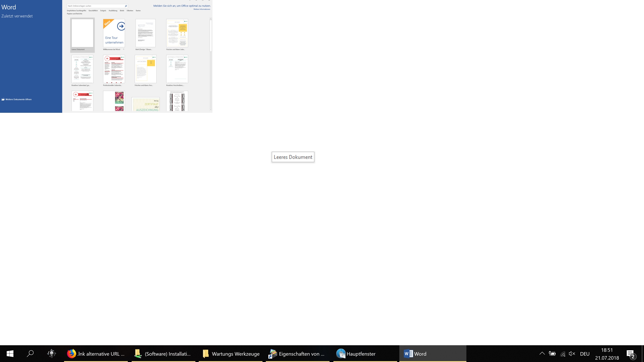Open the Wi-Fi network tray icon
This screenshot has width=644, height=362.
click(x=563, y=353)
